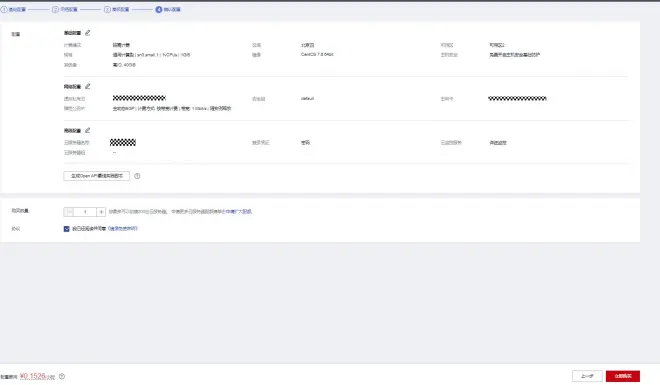Increase purchase quantity with plus button
Viewport: 660px width, 385px height.
point(101,212)
